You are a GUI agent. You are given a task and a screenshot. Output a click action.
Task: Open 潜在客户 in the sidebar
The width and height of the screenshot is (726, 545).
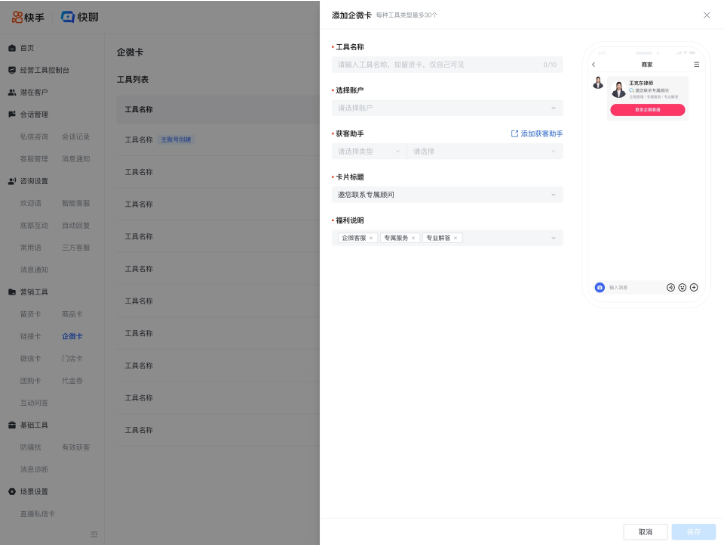click(x=34, y=92)
